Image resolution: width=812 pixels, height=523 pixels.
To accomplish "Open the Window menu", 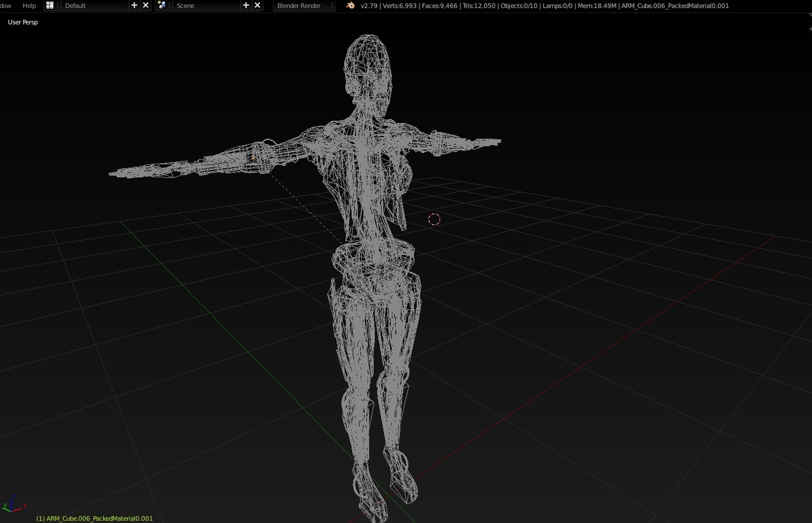I will 5,5.
